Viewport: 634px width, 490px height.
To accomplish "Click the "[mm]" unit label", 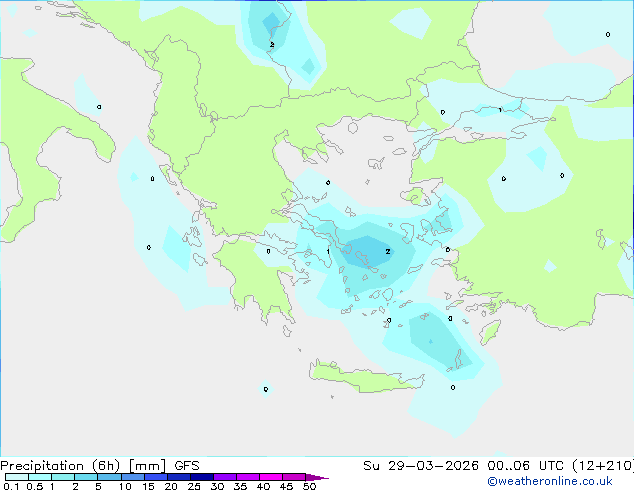I will pos(147,466).
